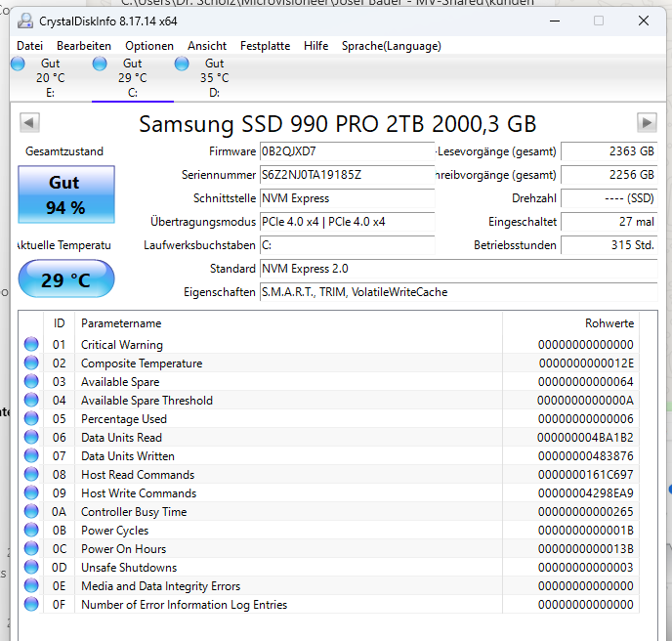Click the Samsung SSD 990 PRO title
The image size is (672, 641).
point(338,124)
